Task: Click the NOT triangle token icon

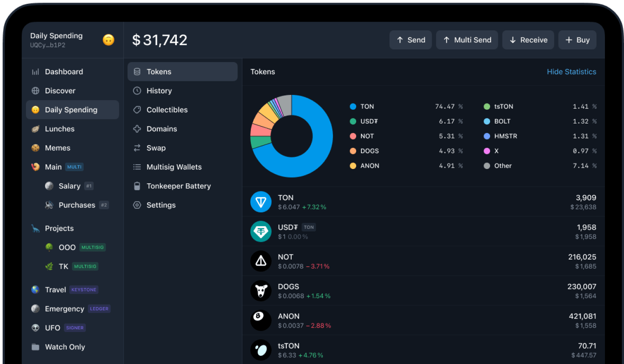Action: [261, 261]
